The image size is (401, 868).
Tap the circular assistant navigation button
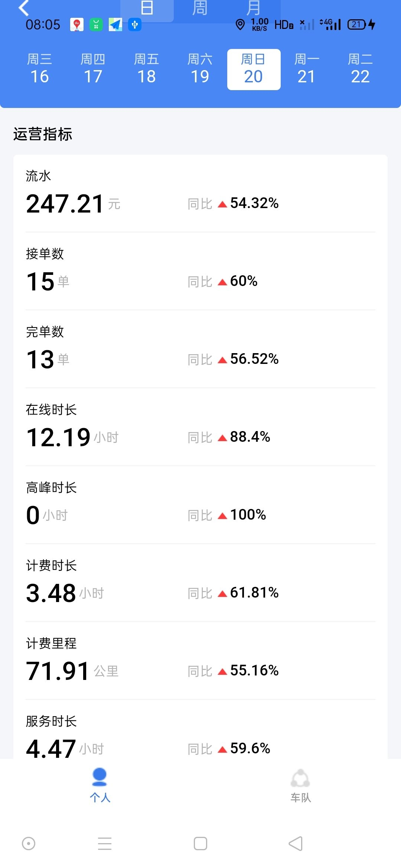click(29, 844)
